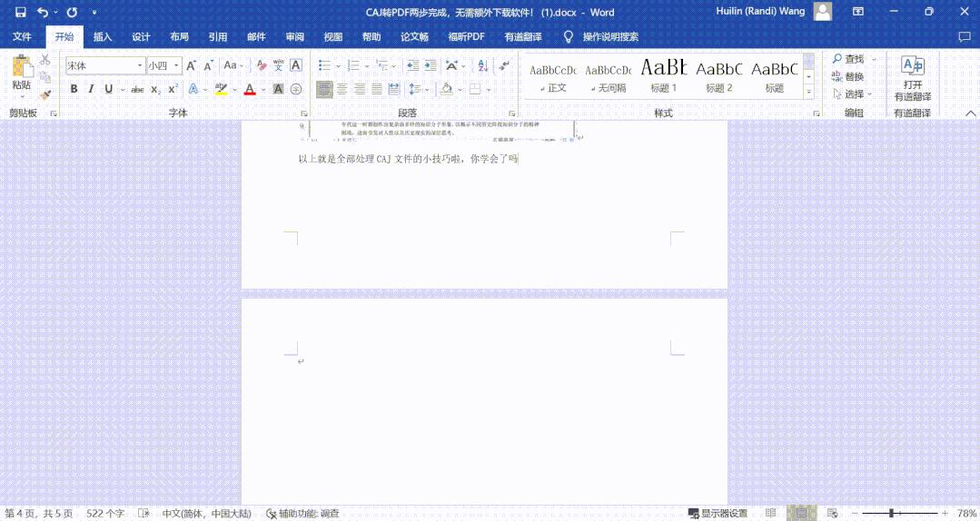The width and height of the screenshot is (980, 521).
Task: Click the Redo icon in quick access
Action: [72, 12]
